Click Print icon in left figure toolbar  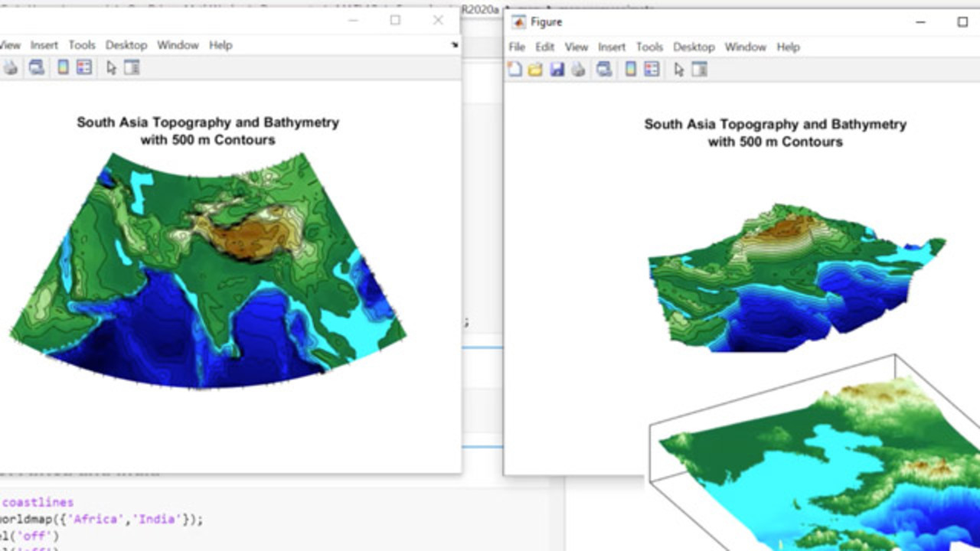pyautogui.click(x=11, y=68)
